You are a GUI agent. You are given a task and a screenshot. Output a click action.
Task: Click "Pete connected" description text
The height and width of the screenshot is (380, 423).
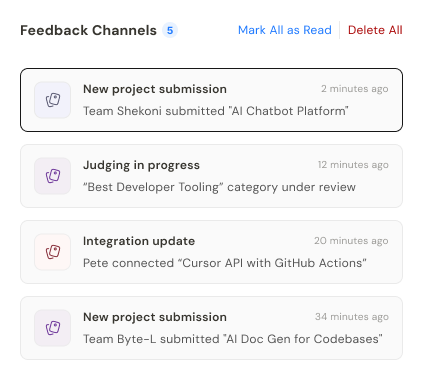pos(225,263)
